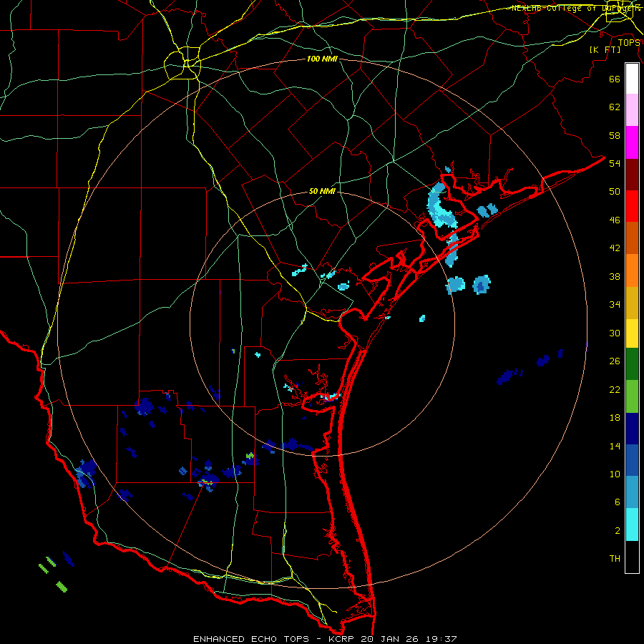The width and height of the screenshot is (644, 644).
Task: Click the legend value '58'
Action: pos(615,135)
